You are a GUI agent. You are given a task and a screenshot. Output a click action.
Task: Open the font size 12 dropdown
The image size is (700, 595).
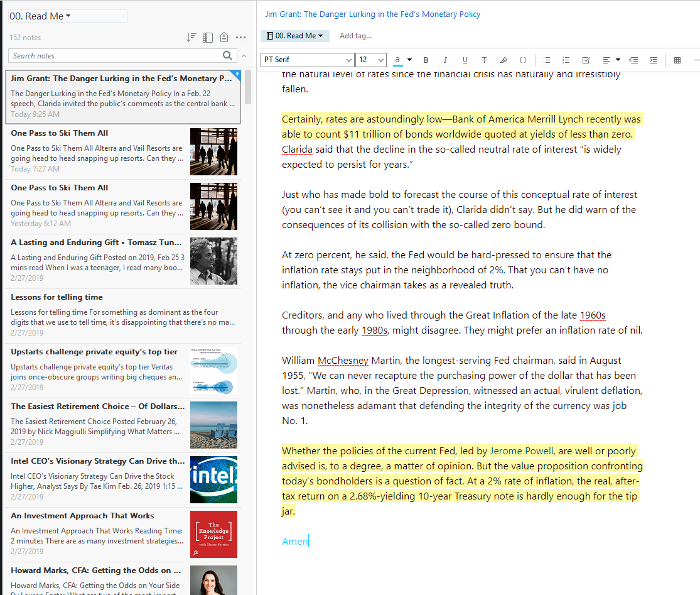click(x=370, y=60)
